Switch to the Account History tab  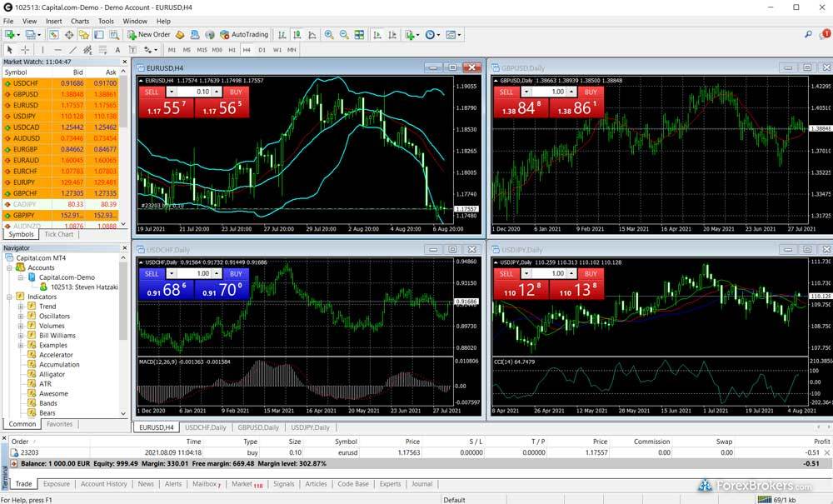104,484
